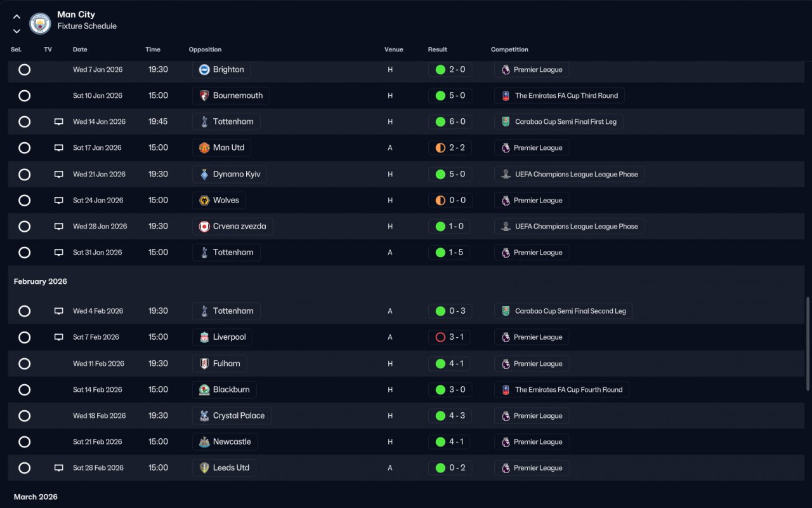Viewport: 812px width, 508px height.
Task: Click the Crvena zvezda club badge
Action: coord(204,227)
